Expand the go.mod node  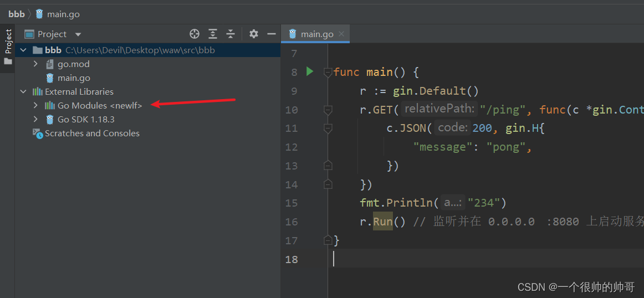(x=35, y=64)
